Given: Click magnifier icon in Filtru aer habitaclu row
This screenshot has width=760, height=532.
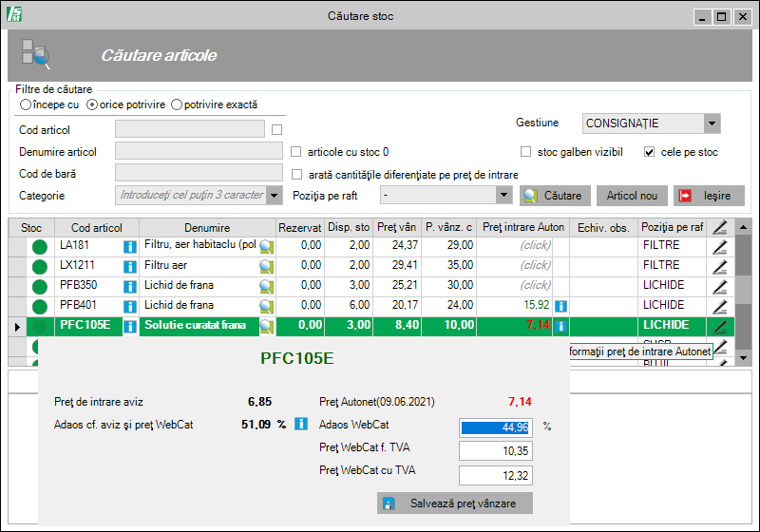Looking at the screenshot, I should coord(266,247).
